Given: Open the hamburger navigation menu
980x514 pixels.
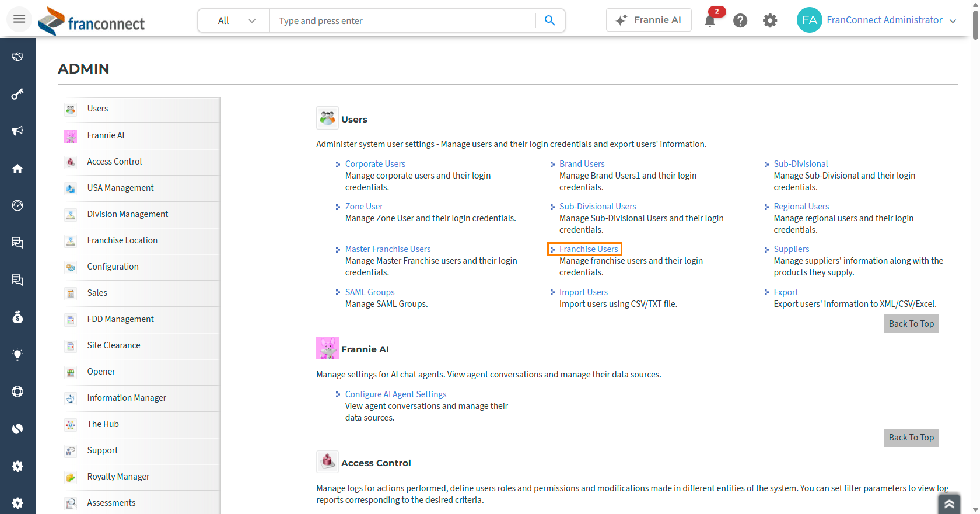Looking at the screenshot, I should tap(19, 19).
